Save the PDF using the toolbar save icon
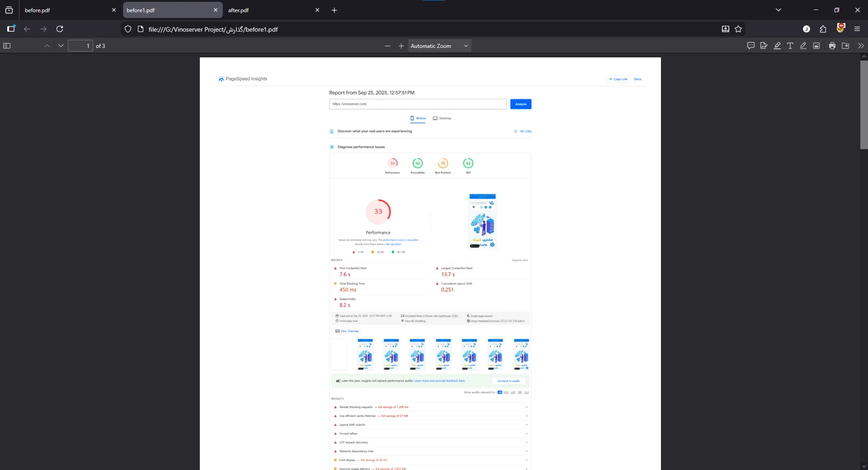Viewport: 868px width, 470px height. [845, 46]
